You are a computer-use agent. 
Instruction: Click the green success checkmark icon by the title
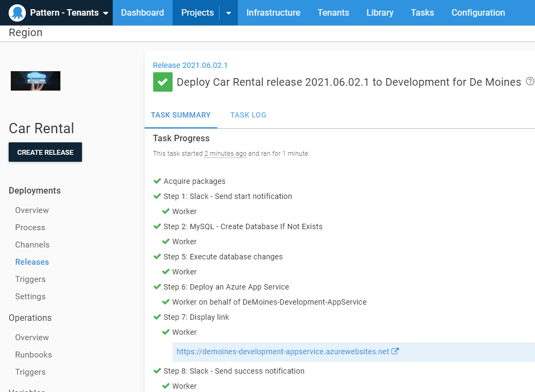click(162, 82)
